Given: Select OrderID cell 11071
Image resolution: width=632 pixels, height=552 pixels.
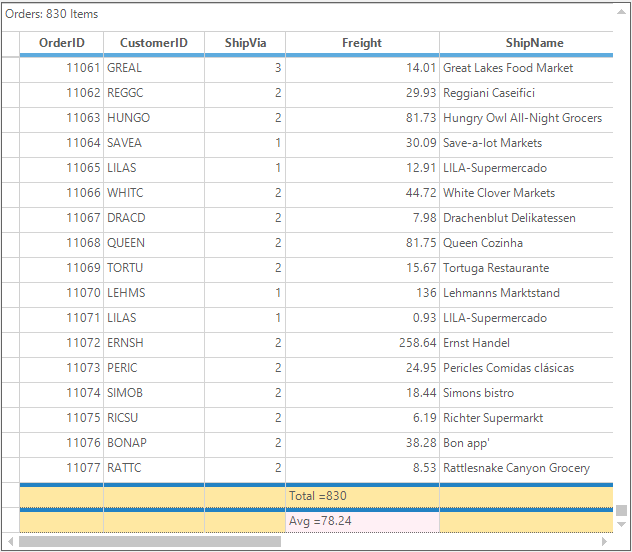Looking at the screenshot, I should click(x=62, y=320).
